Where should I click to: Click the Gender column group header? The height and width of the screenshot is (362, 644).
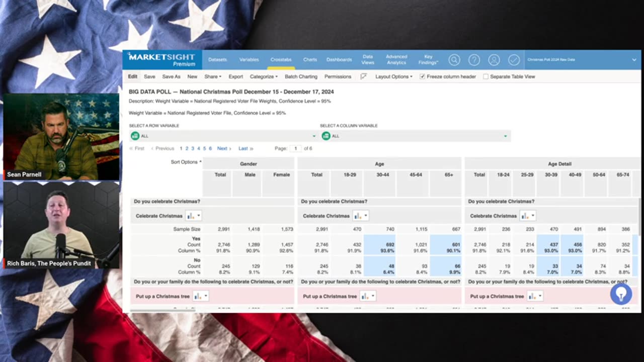249,164
